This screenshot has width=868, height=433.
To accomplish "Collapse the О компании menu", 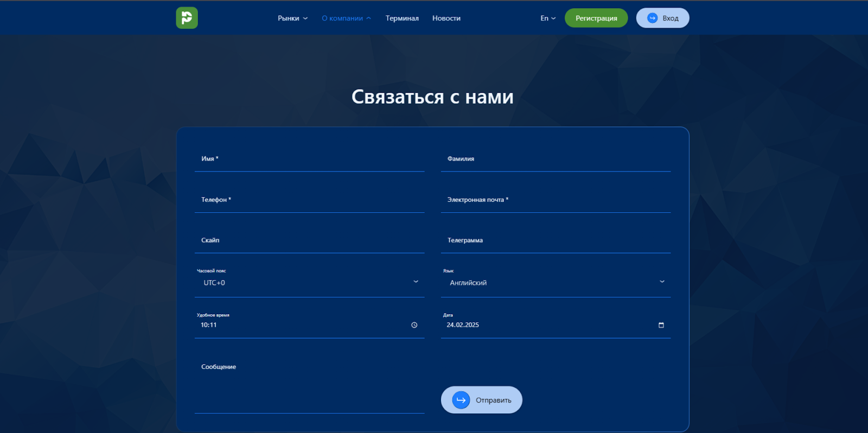I will [347, 18].
